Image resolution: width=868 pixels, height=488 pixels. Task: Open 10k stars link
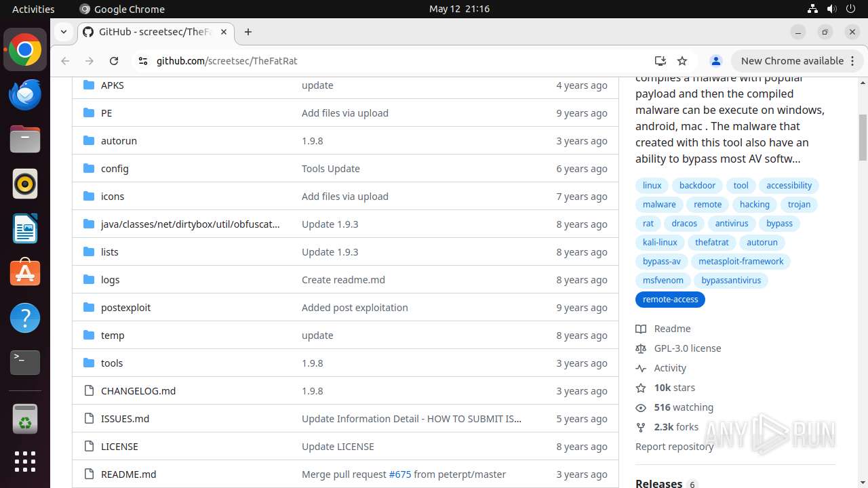675,388
